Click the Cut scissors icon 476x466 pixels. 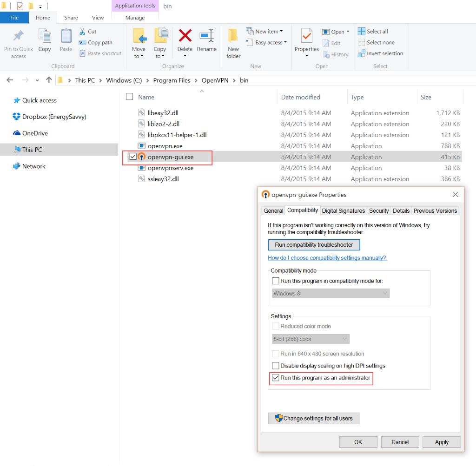(x=82, y=31)
